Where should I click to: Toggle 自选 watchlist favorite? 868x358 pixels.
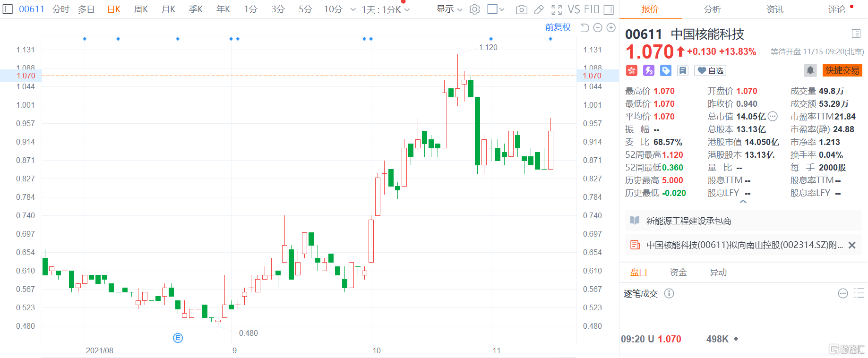(x=710, y=70)
